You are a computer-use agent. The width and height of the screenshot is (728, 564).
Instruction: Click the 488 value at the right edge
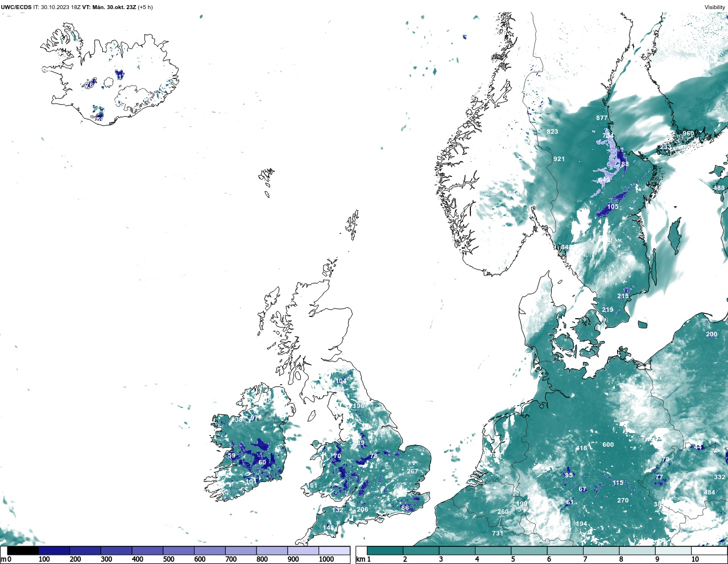click(x=719, y=188)
